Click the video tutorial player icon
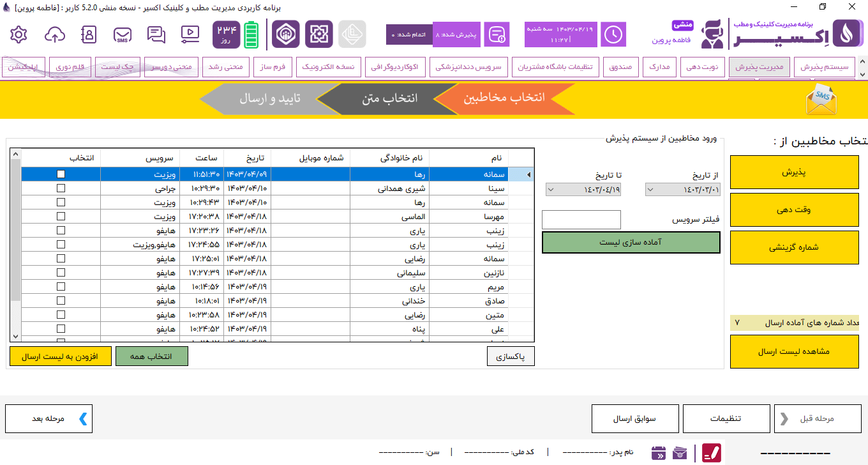The image size is (868, 465). click(x=190, y=34)
